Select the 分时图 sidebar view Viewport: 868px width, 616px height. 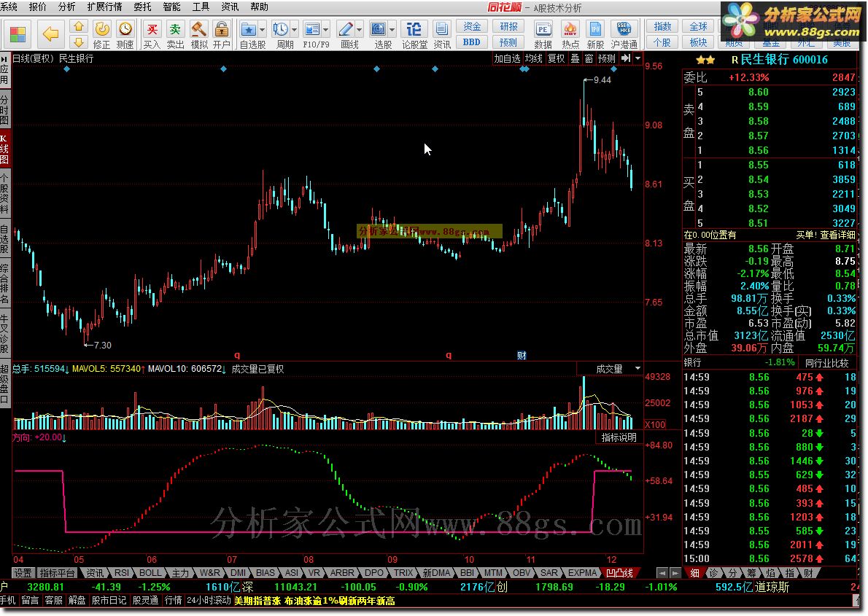pyautogui.click(x=4, y=109)
